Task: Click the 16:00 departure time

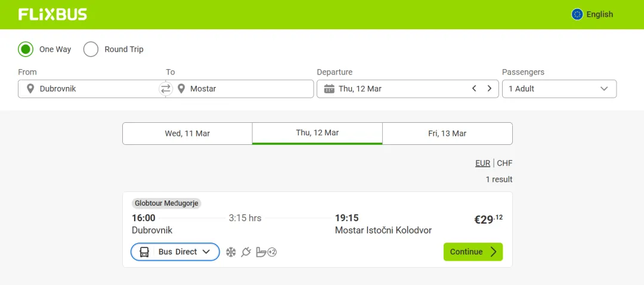Action: click(143, 218)
